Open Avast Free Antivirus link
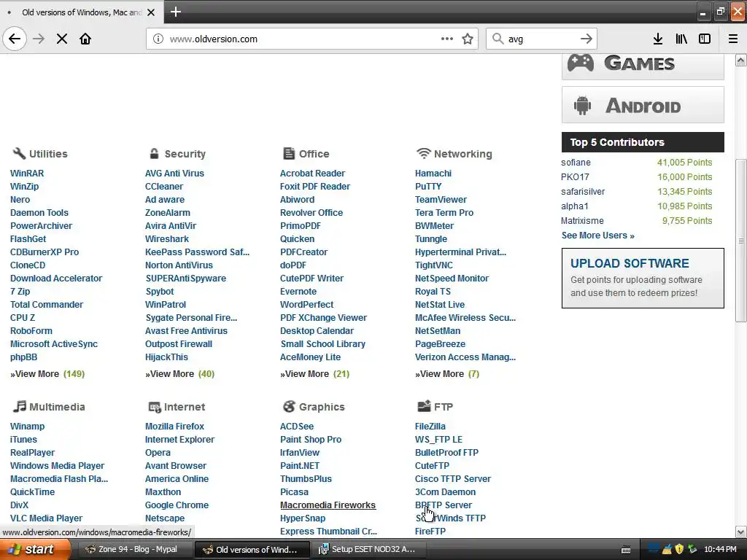This screenshot has width=747, height=560. click(186, 330)
